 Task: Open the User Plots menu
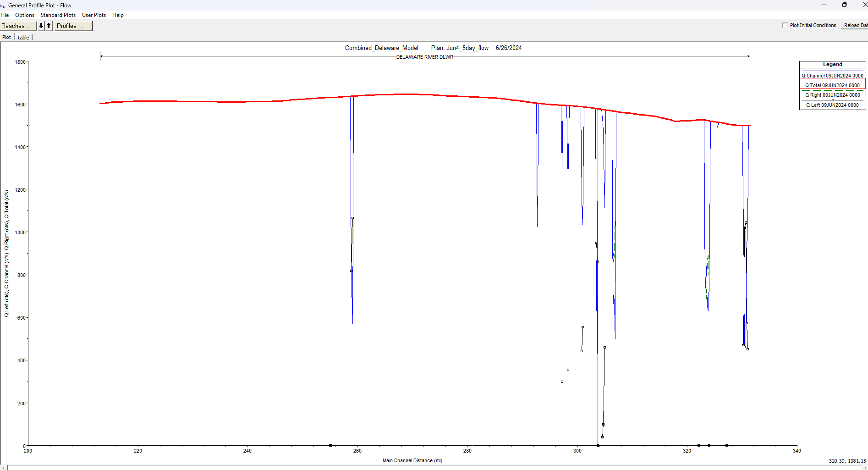tap(94, 15)
